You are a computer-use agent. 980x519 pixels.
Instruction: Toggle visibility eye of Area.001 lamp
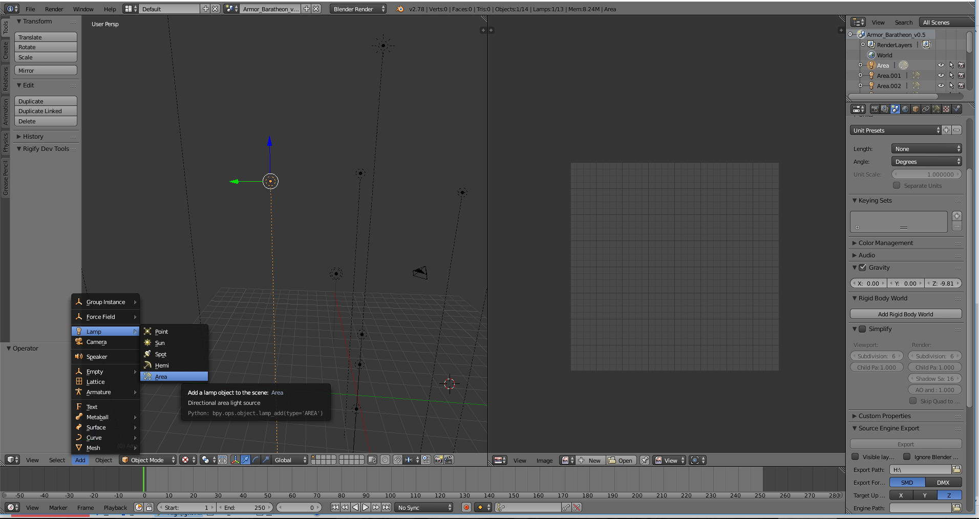[x=941, y=75]
